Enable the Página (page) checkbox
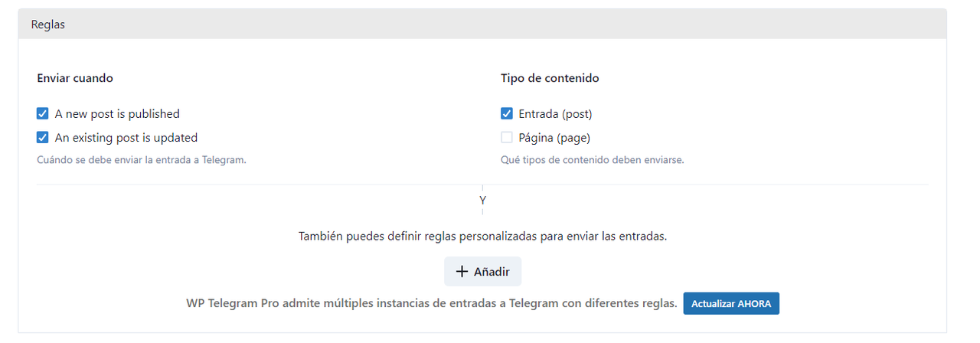980x343 pixels. point(507,138)
